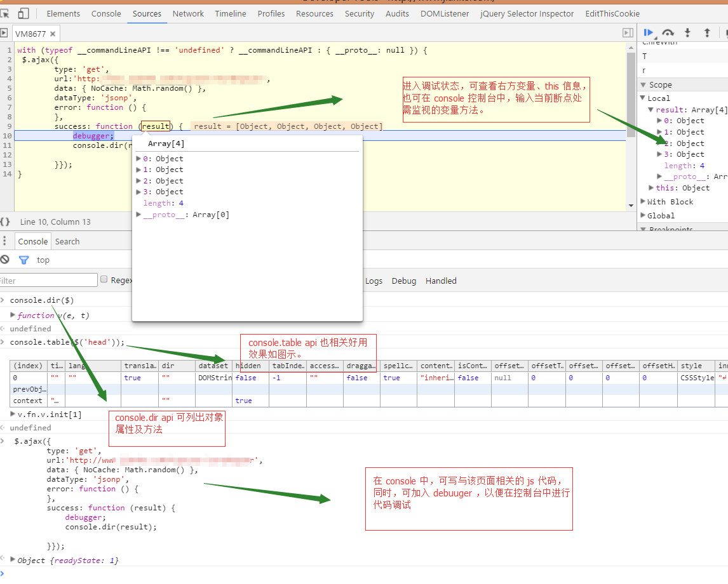Choose the top execution context selector
The height and width of the screenshot is (584, 728).
pyautogui.click(x=43, y=260)
